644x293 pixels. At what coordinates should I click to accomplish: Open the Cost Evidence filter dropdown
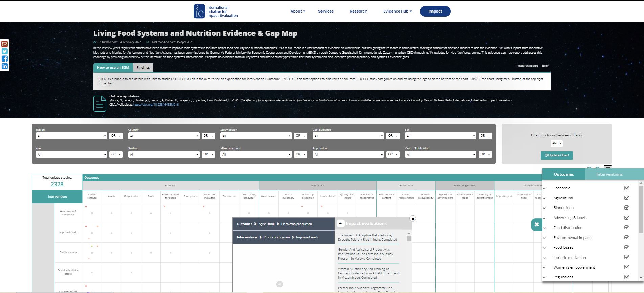click(348, 136)
